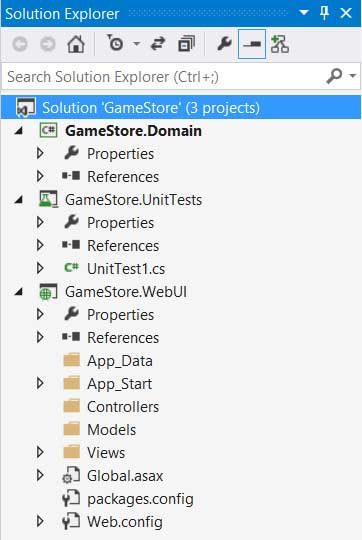Click web globe icon of GameStore.WebUI
This screenshot has width=362, height=540.
[48, 292]
